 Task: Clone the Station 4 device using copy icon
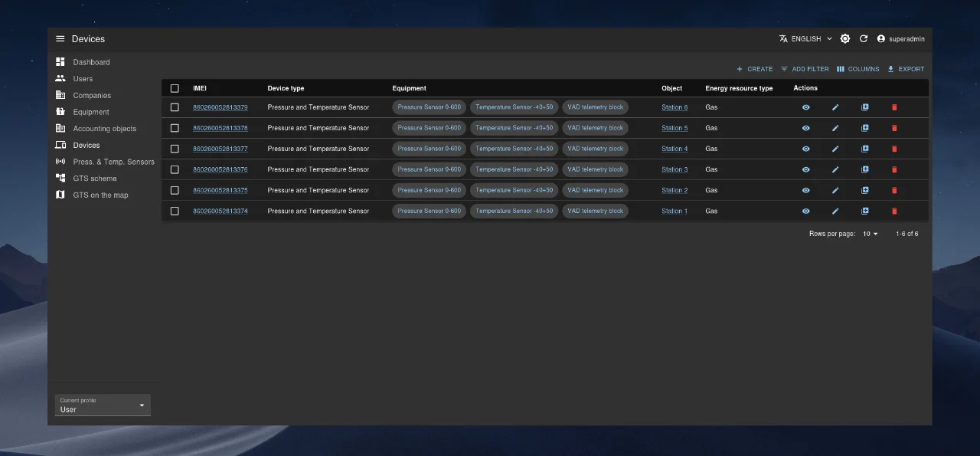coord(865,149)
